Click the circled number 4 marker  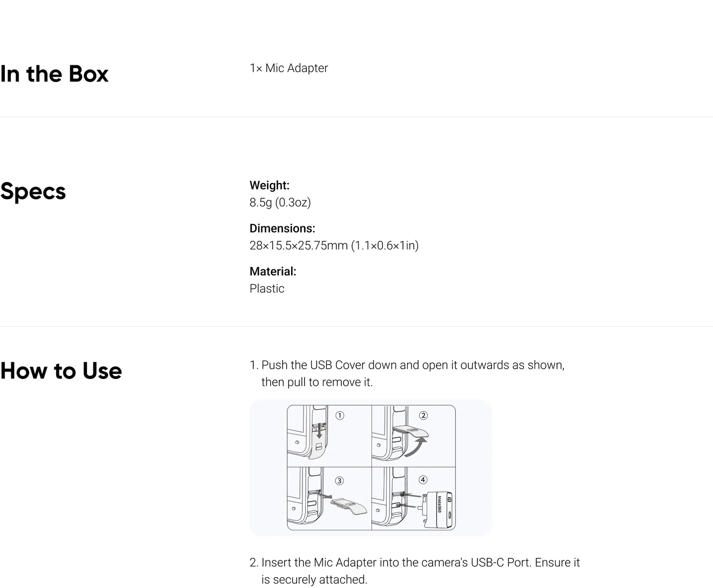tap(423, 479)
